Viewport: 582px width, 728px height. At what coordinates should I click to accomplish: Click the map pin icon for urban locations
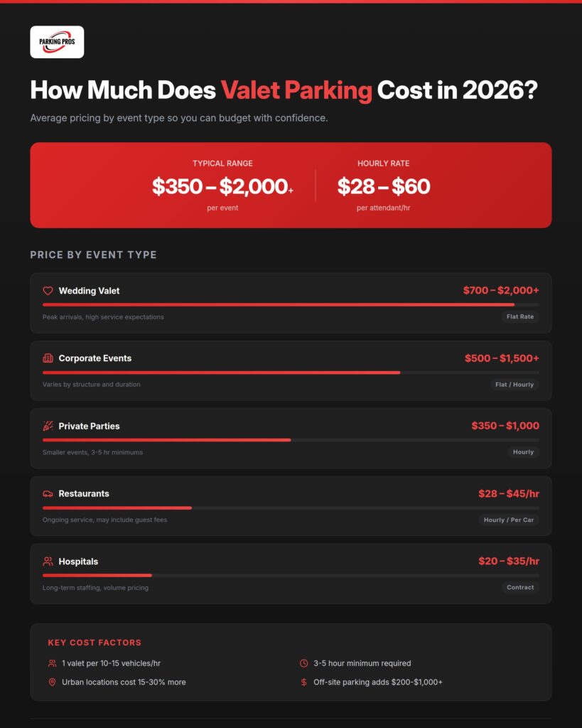click(52, 682)
